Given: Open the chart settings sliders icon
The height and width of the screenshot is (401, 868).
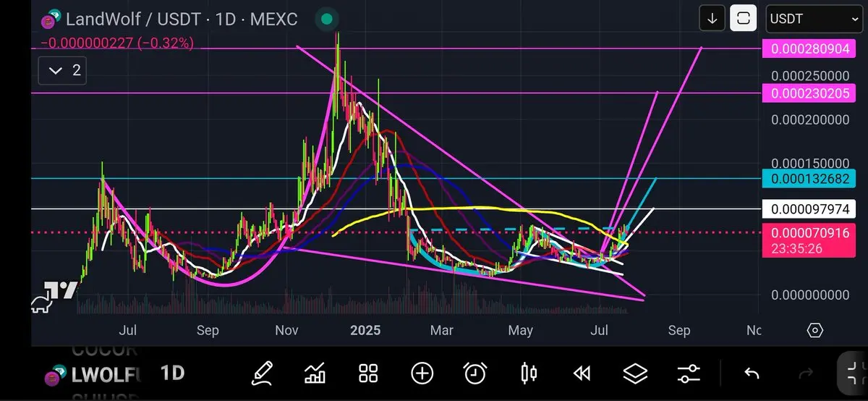Looking at the screenshot, I should (x=689, y=373).
